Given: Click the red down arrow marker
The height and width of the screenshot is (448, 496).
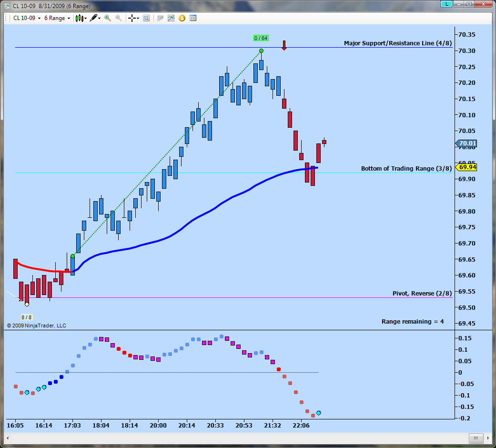Looking at the screenshot, I should coord(284,45).
